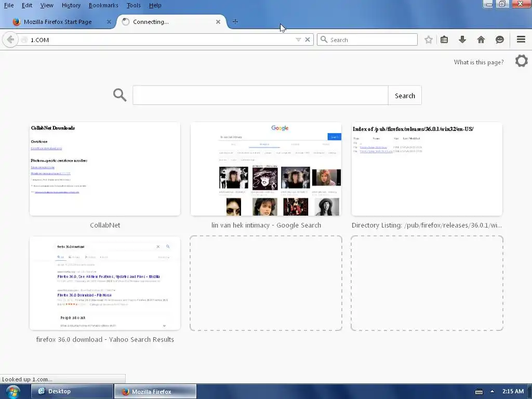Open the hamburger menu icon
Image resolution: width=532 pixels, height=399 pixels.
click(521, 39)
